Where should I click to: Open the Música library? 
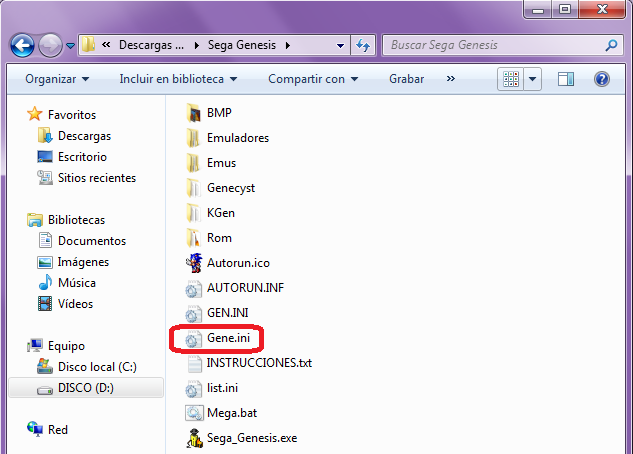pyautogui.click(x=77, y=283)
